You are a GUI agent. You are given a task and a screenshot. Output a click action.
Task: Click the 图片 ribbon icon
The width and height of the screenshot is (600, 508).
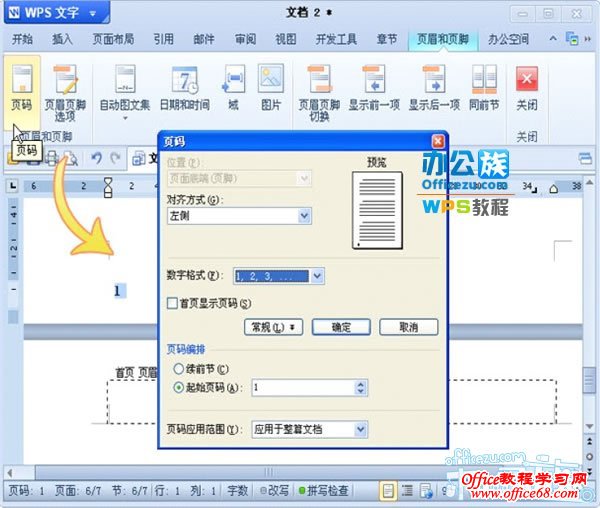[271, 88]
